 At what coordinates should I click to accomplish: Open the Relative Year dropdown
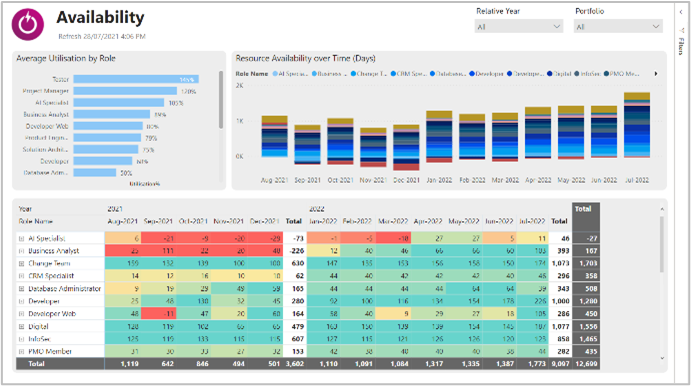[x=519, y=27]
